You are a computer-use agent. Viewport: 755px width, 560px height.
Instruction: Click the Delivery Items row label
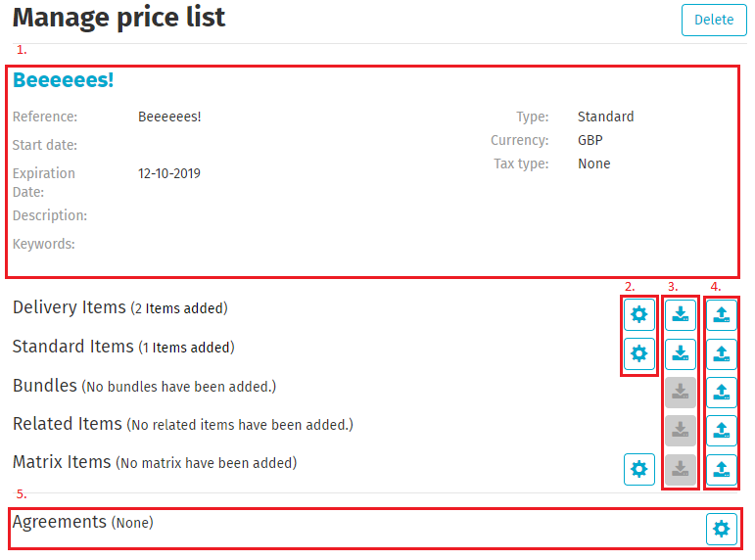pos(70,307)
